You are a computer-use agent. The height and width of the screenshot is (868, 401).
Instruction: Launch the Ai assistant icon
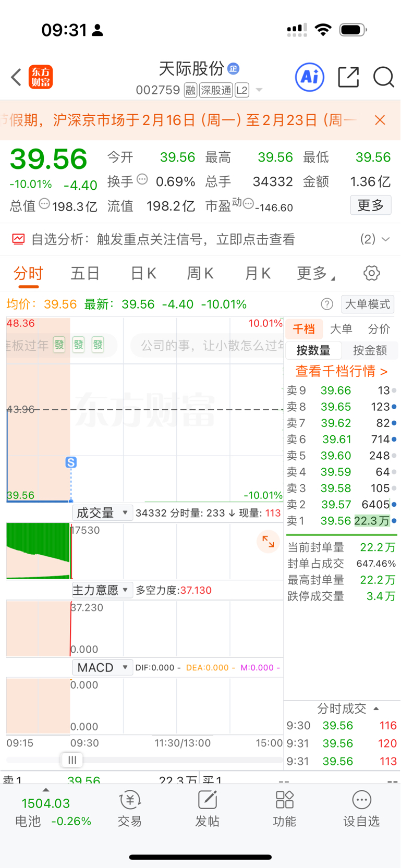click(310, 77)
